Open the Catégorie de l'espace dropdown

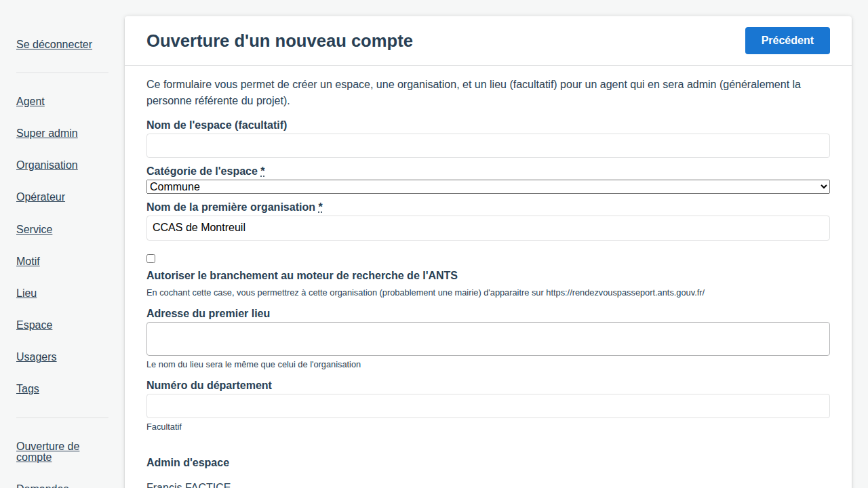coord(488,186)
